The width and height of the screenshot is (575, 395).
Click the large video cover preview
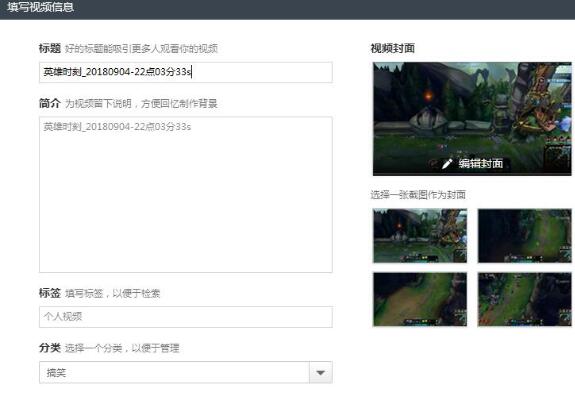pos(472,119)
